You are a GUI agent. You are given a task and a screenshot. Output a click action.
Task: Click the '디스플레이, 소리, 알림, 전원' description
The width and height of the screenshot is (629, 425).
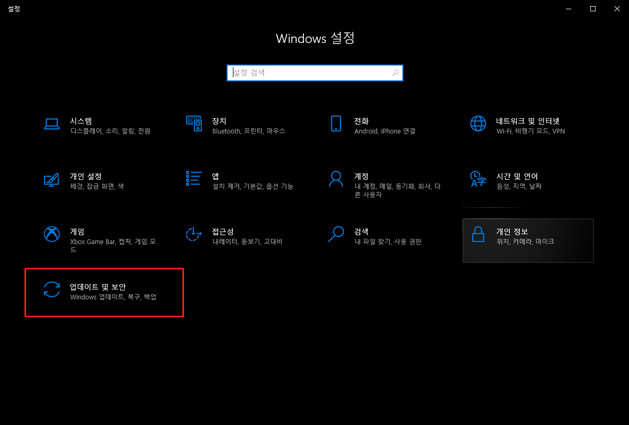pyautogui.click(x=110, y=131)
